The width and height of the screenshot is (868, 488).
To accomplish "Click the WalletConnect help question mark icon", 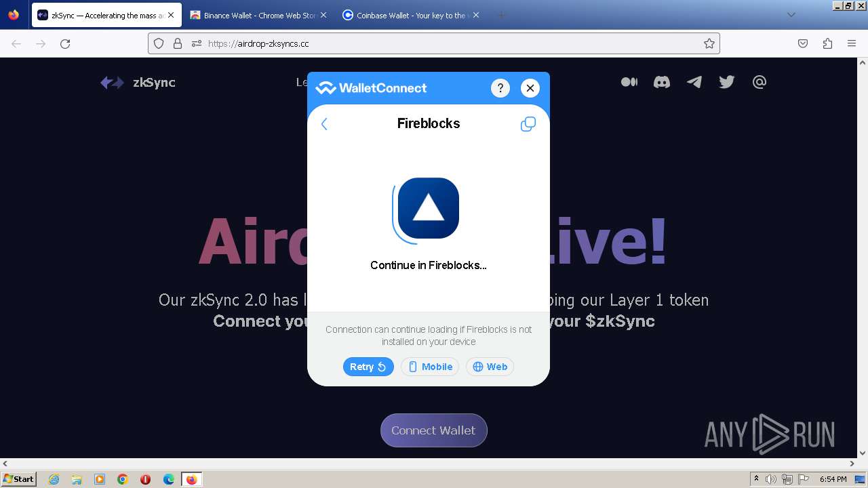I will (x=500, y=88).
